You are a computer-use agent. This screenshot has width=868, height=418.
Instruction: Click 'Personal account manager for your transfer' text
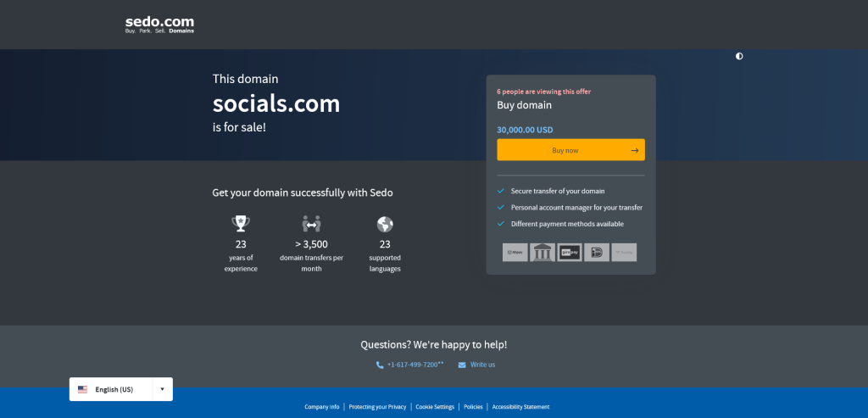point(576,208)
